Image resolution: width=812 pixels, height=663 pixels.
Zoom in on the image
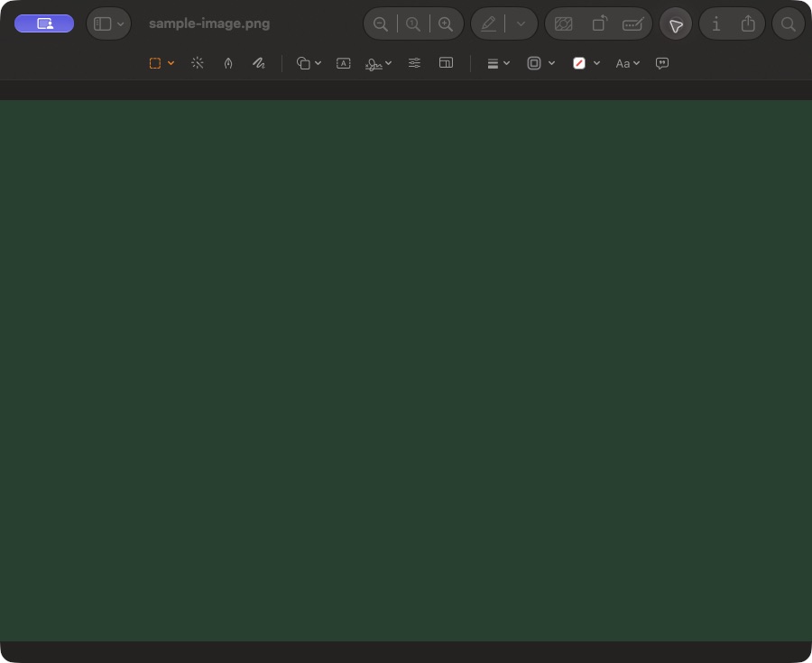[x=446, y=23]
